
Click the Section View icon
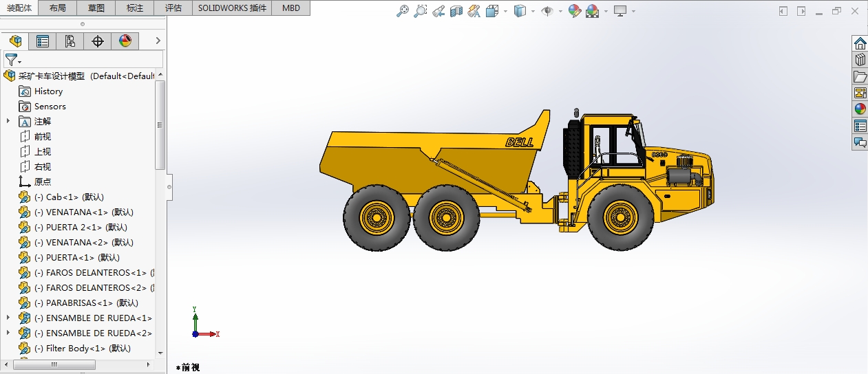[456, 11]
